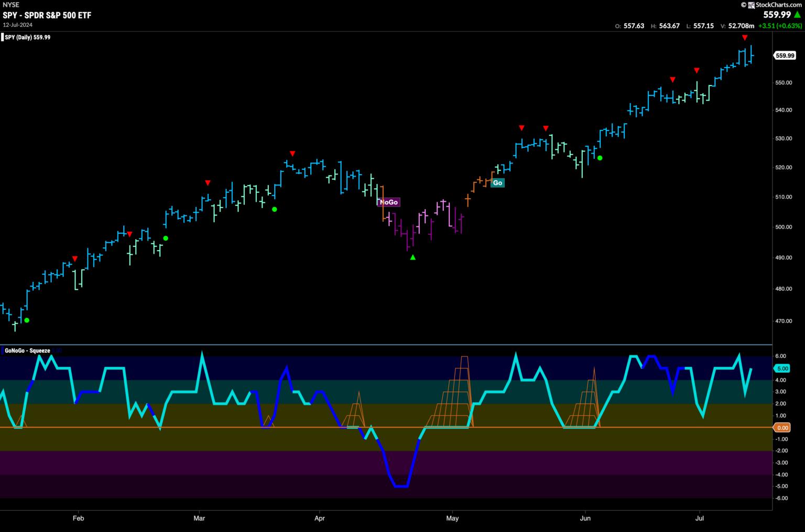This screenshot has width=805, height=532.
Task: Click the red triangle marker in late March
Action: click(x=292, y=154)
